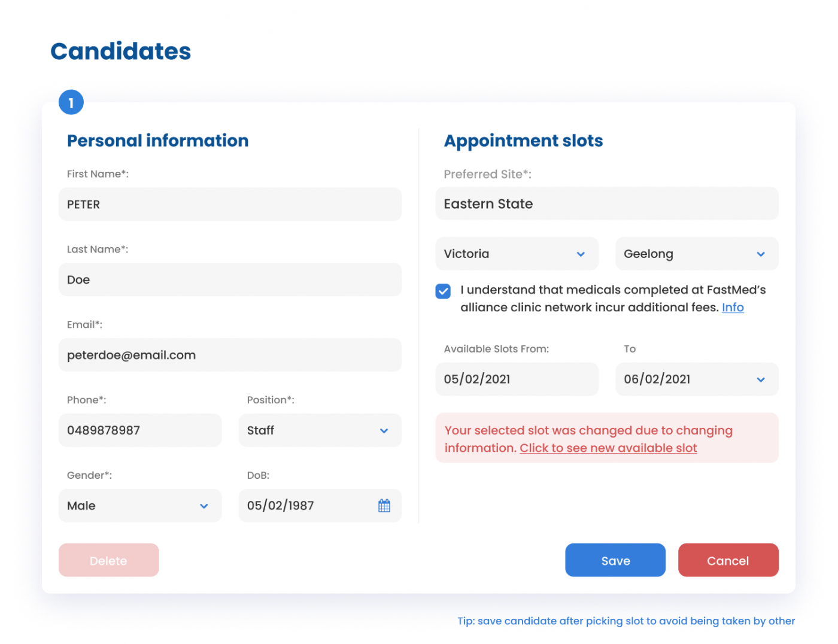Cancel the candidate form
This screenshot has height=644, width=838.
click(x=728, y=560)
